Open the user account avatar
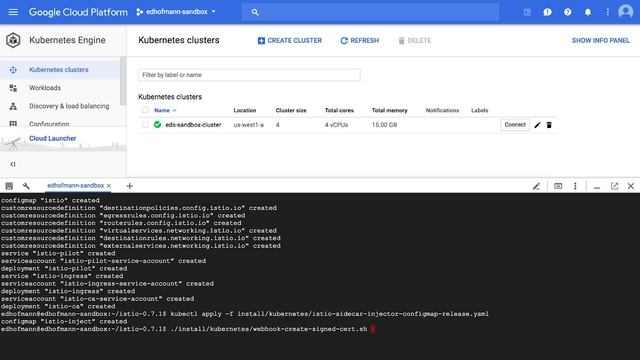Image resolution: width=640 pixels, height=360 pixels. click(625, 12)
